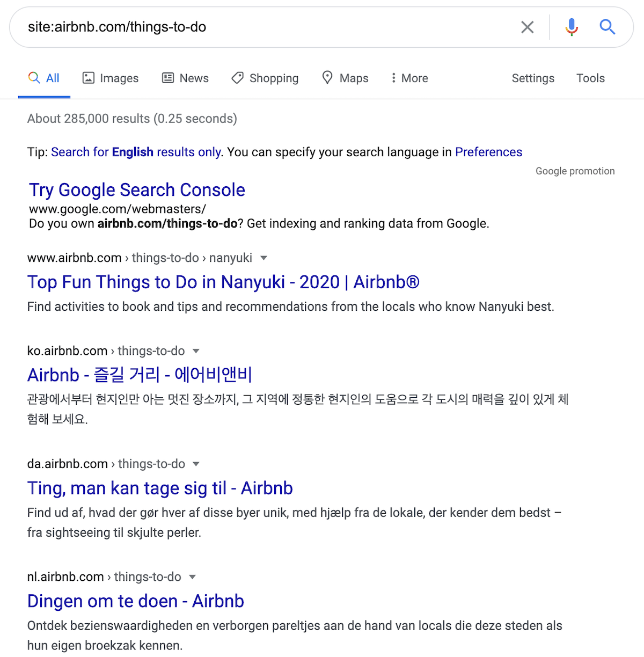Screen dimensions: 644x657
Task: Open the Settings menu
Action: [x=532, y=78]
